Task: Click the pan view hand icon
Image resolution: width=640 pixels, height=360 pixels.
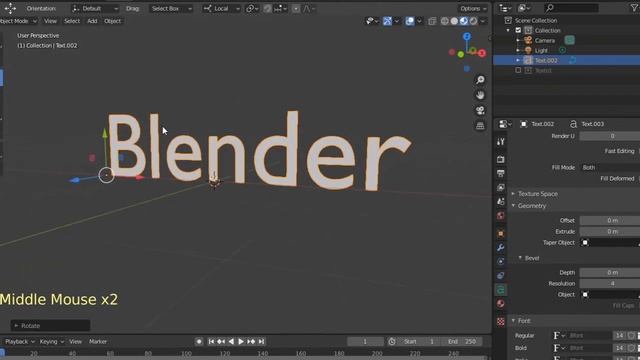Action: pyautogui.click(x=480, y=95)
